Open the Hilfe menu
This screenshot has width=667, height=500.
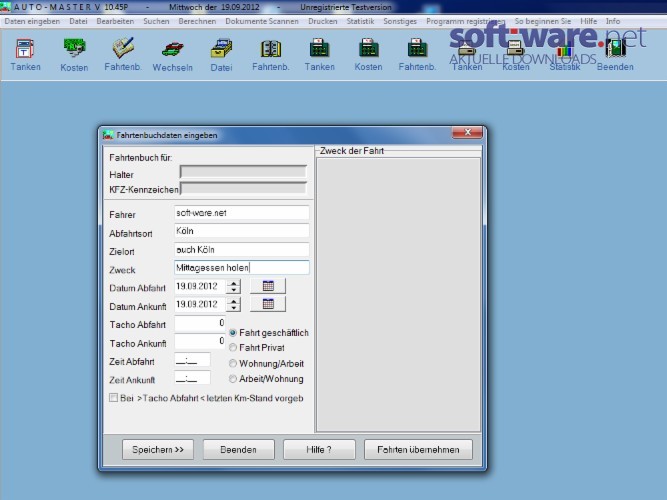589,21
